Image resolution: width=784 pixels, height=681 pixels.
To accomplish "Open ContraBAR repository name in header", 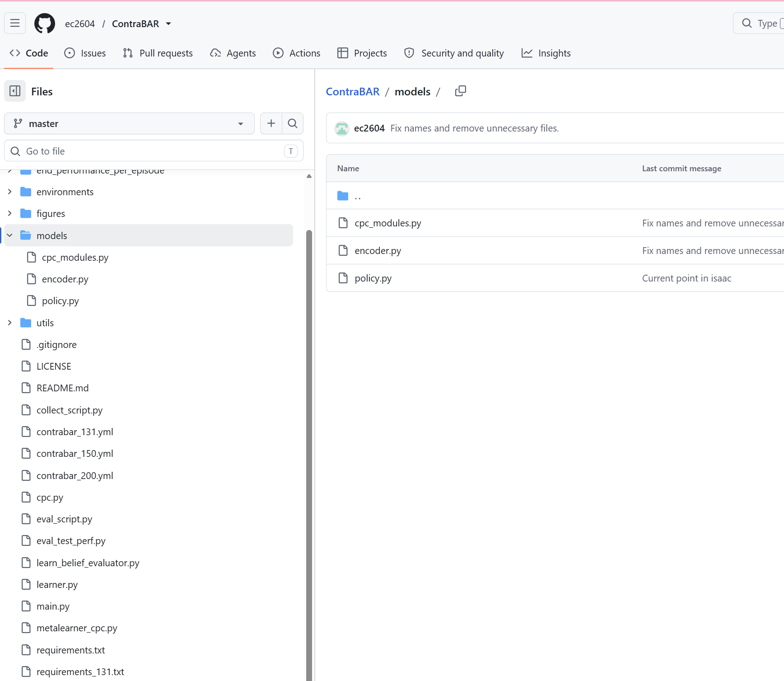I will coord(135,23).
